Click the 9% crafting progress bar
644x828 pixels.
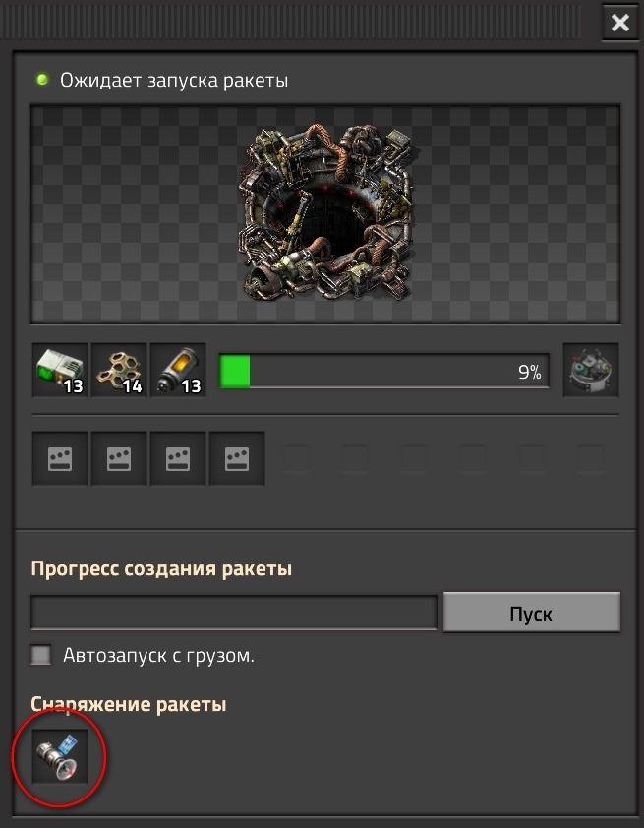point(384,372)
